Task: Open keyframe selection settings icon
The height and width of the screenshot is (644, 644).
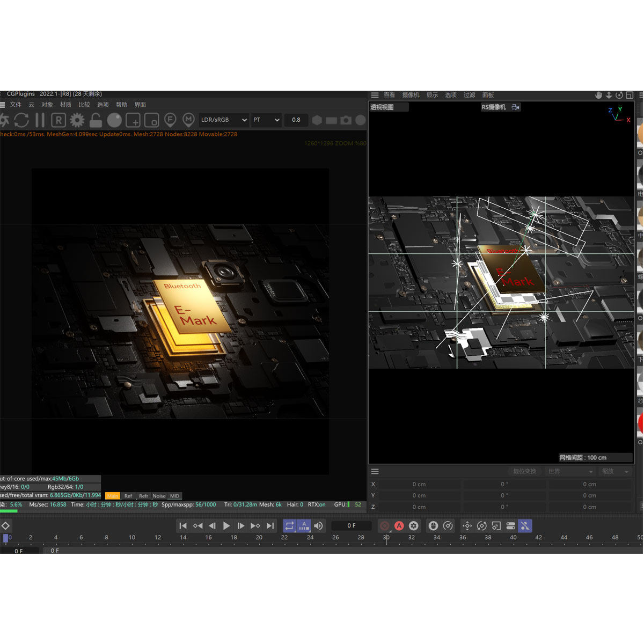Action: (x=413, y=526)
